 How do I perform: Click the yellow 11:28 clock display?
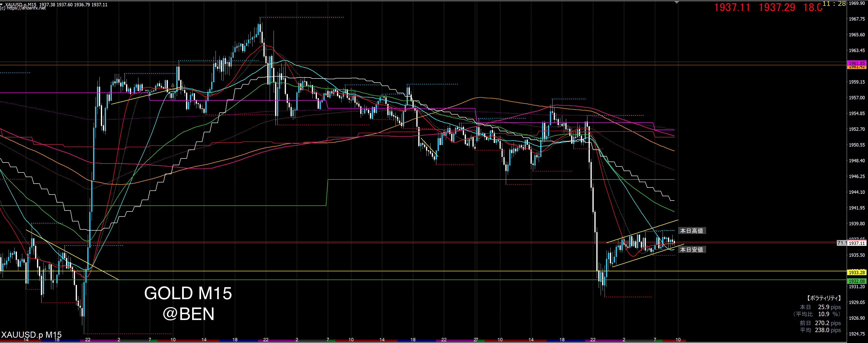click(834, 4)
